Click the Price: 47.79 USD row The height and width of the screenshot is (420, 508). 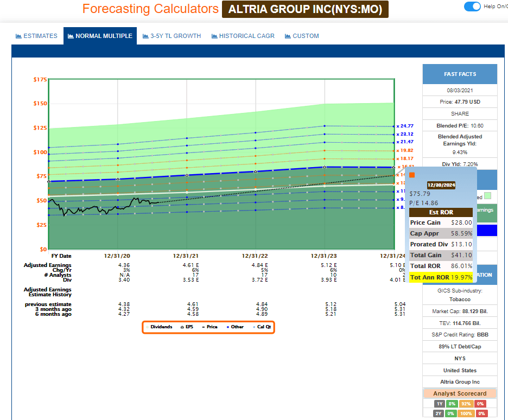coord(460,101)
